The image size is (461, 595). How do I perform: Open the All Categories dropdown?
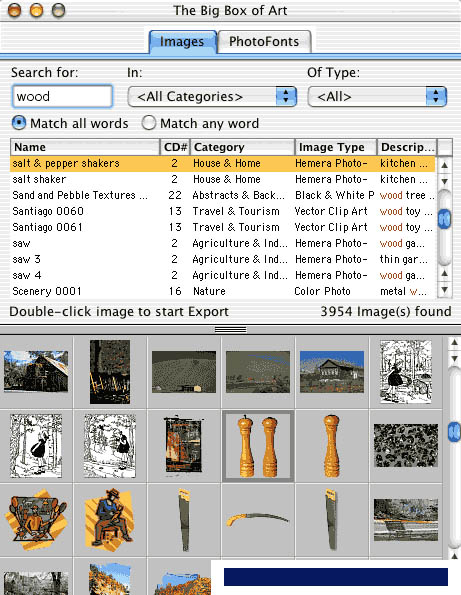point(212,97)
